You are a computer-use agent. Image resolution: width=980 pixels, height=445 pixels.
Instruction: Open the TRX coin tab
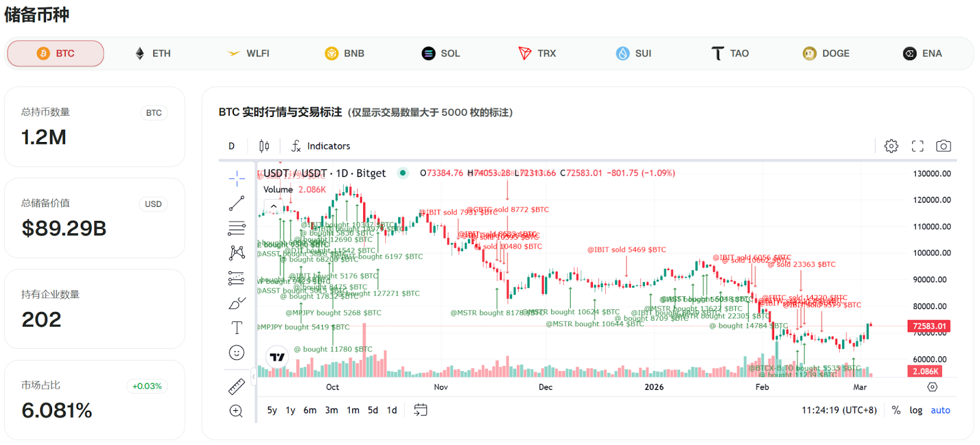coord(538,53)
